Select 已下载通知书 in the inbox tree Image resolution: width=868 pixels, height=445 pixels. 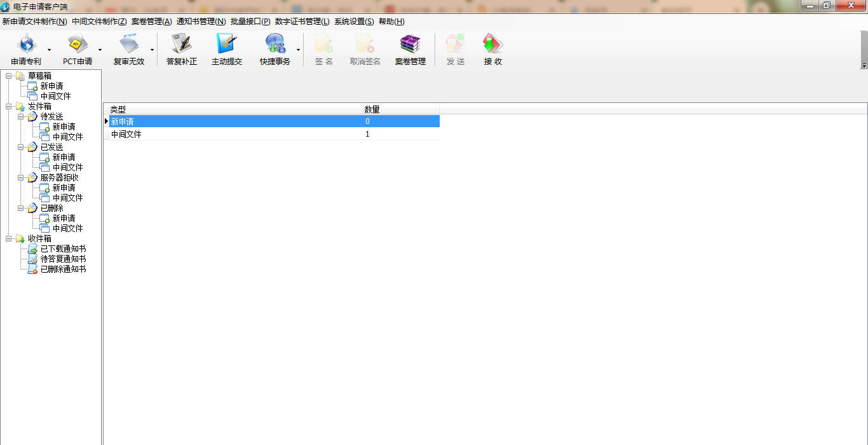[63, 249]
